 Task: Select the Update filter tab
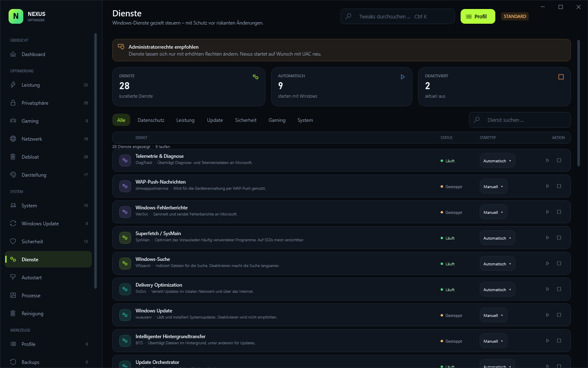(215, 120)
